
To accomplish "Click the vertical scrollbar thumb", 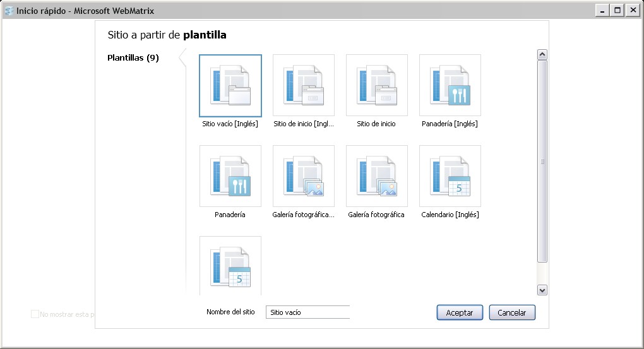I will 542,162.
